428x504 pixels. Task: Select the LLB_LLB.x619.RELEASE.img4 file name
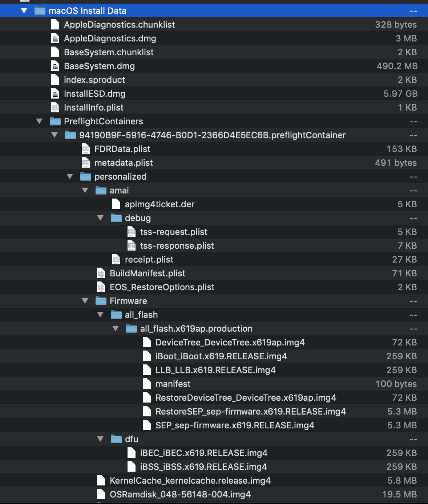(215, 370)
